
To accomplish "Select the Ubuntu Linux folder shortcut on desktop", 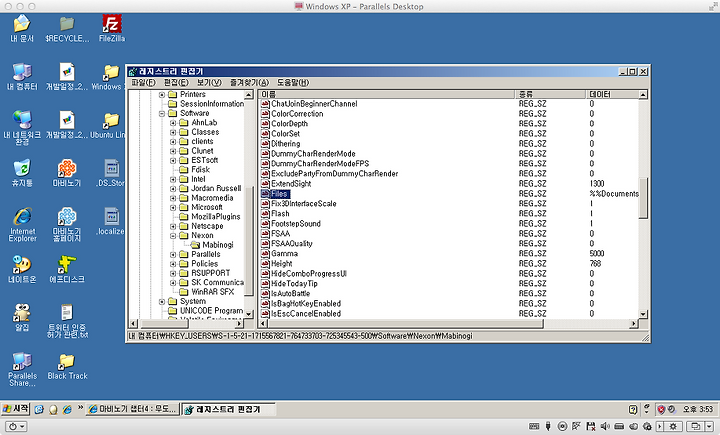I will tap(109, 125).
